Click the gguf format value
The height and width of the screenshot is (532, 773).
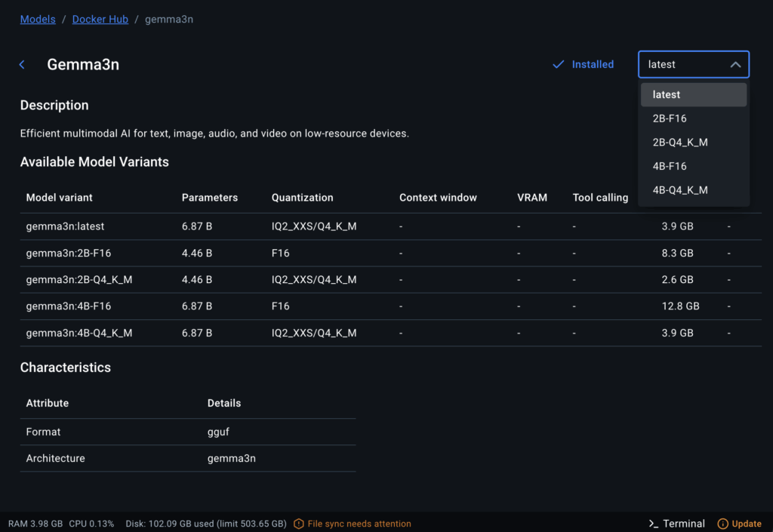point(218,432)
